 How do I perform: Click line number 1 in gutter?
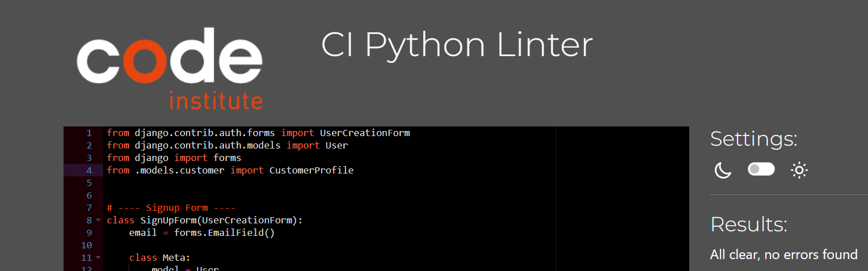(89, 133)
